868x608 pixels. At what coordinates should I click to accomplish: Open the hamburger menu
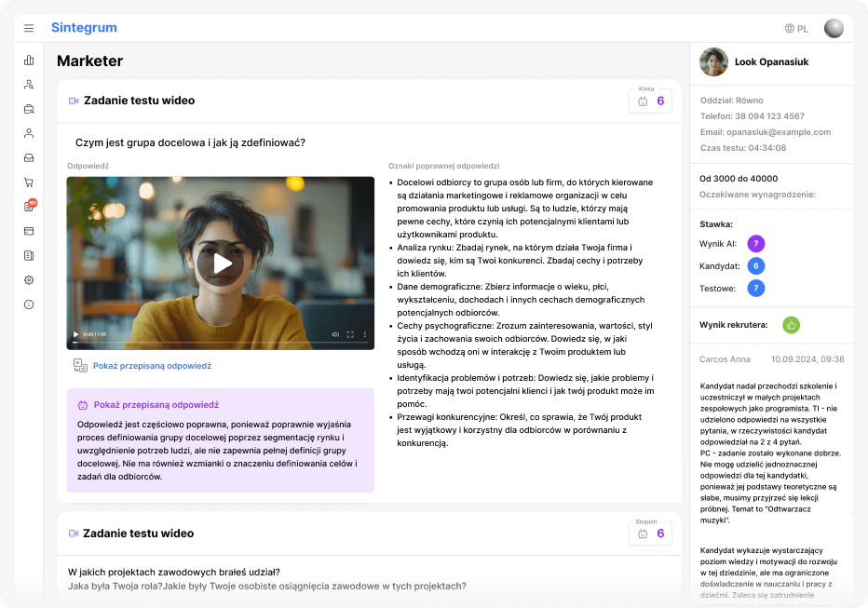click(x=29, y=29)
